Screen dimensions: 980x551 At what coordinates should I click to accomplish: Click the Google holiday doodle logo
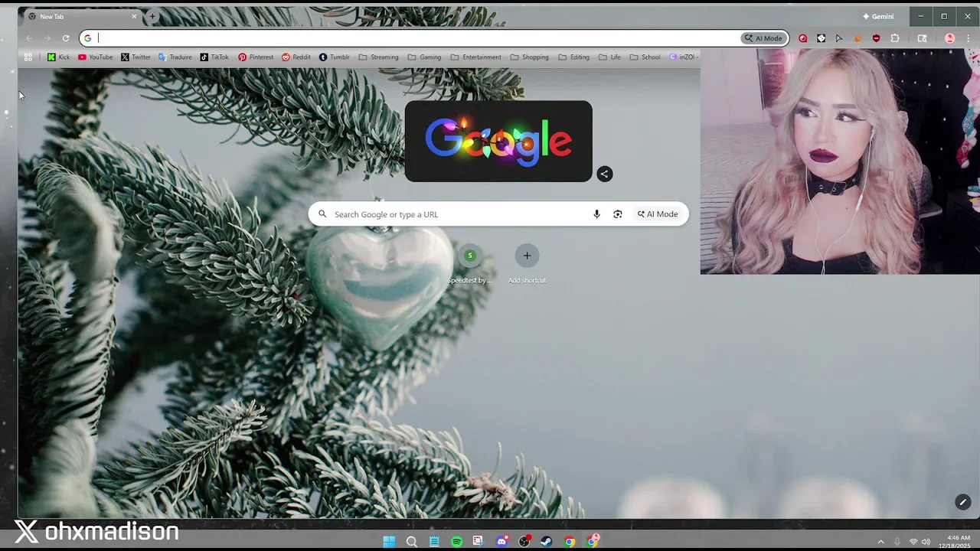pos(498,142)
